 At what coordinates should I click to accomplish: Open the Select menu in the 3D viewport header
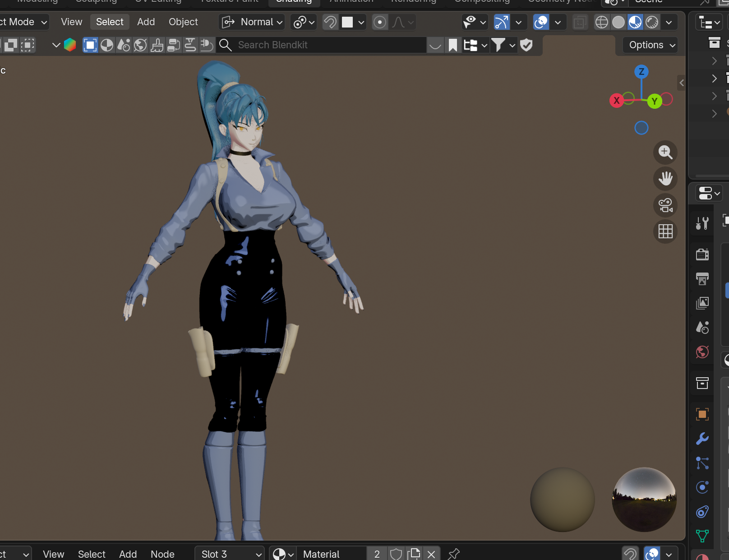[x=110, y=22]
